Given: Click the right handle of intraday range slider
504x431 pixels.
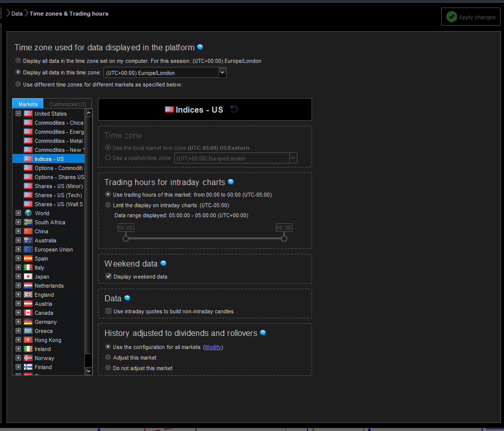Looking at the screenshot, I should (x=284, y=238).
